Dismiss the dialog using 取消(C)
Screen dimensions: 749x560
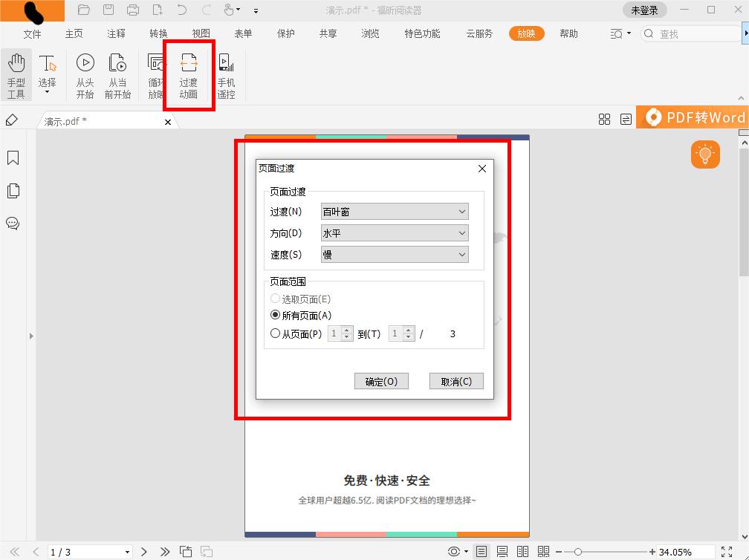[456, 380]
